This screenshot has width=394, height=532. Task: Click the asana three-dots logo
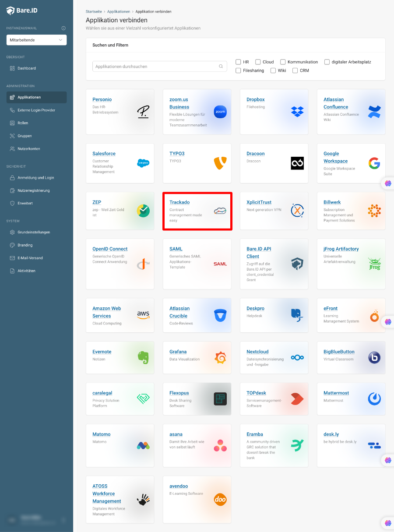pyautogui.click(x=220, y=445)
